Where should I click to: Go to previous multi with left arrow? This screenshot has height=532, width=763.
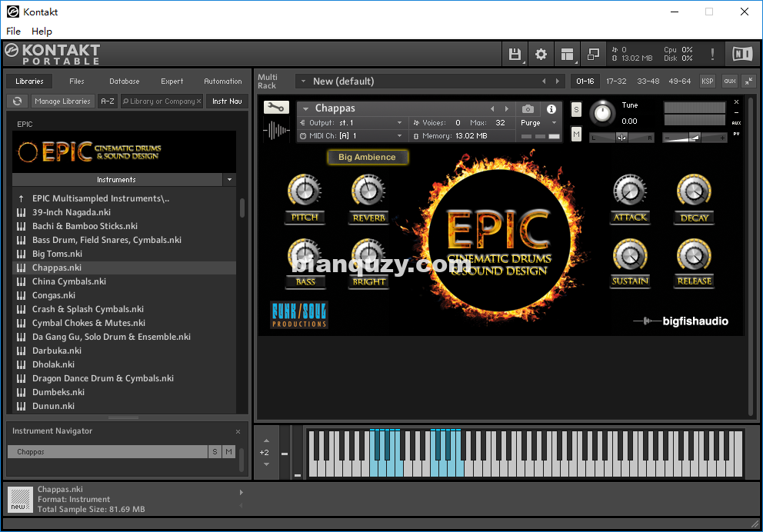[x=544, y=81]
